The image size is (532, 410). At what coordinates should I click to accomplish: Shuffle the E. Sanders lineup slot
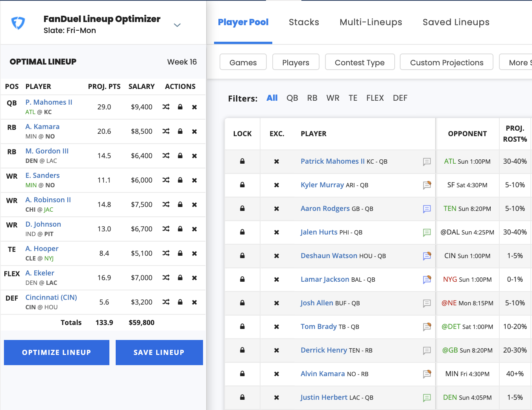pos(166,180)
